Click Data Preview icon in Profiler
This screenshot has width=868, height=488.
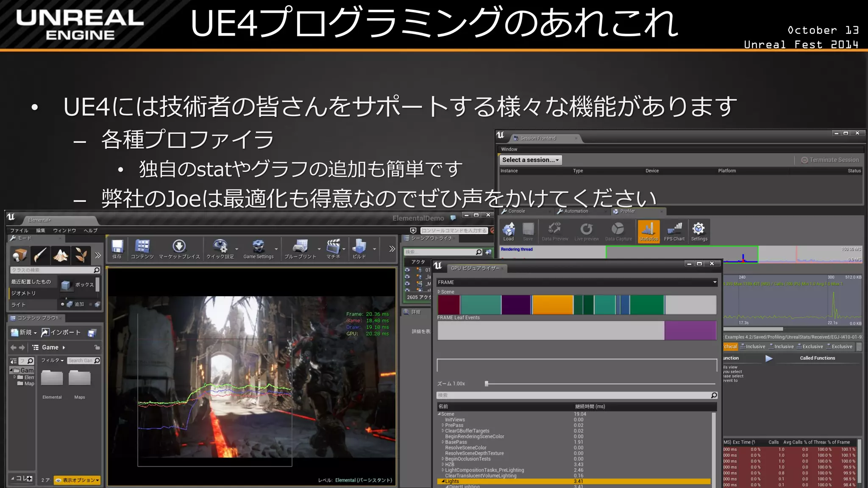coord(555,232)
